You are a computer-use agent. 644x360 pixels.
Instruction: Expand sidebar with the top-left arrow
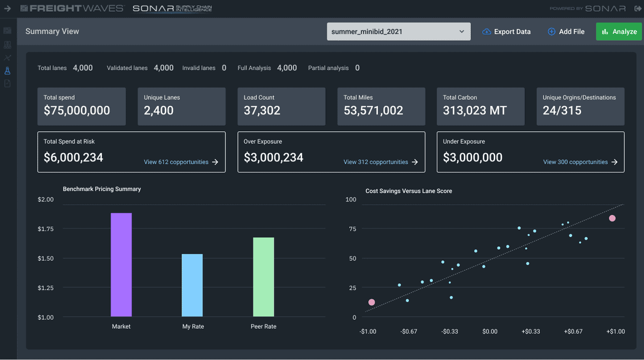point(8,9)
